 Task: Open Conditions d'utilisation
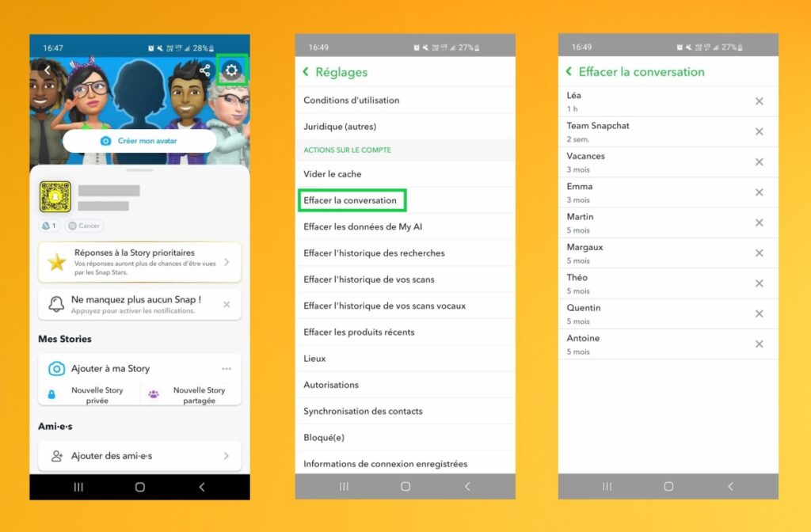pos(405,101)
